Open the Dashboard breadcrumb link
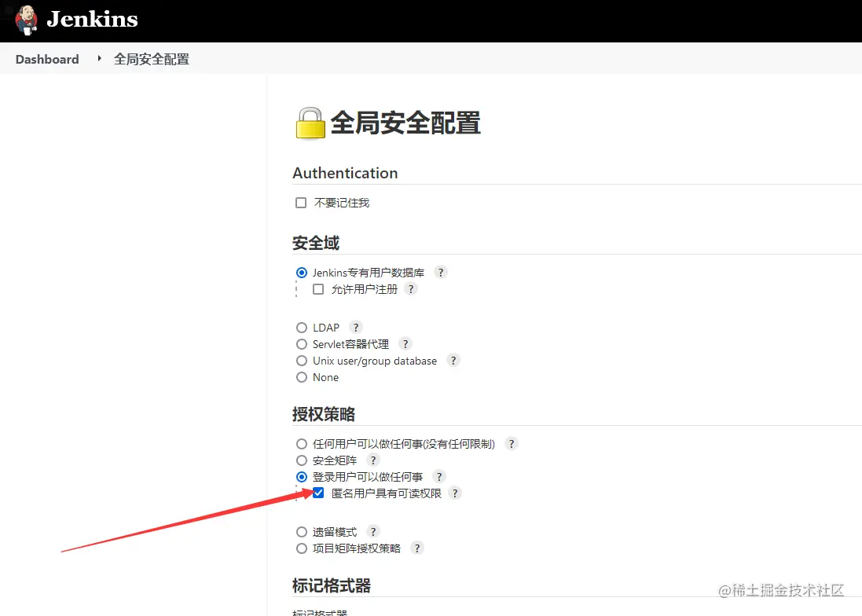Viewport: 862px width, 616px height. pyautogui.click(x=47, y=60)
